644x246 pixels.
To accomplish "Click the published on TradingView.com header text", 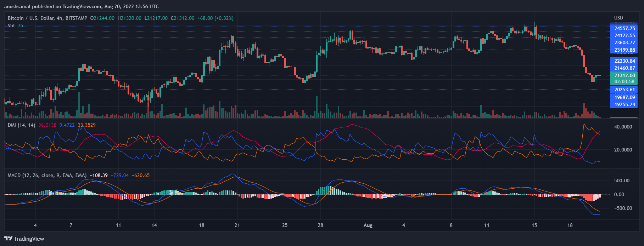I will tap(81, 6).
